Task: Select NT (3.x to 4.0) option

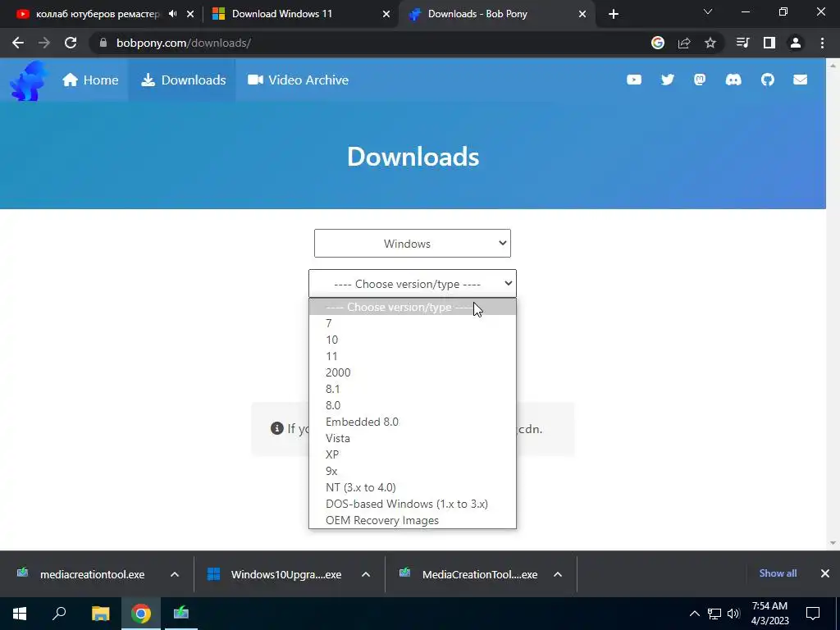Action: pos(412,487)
